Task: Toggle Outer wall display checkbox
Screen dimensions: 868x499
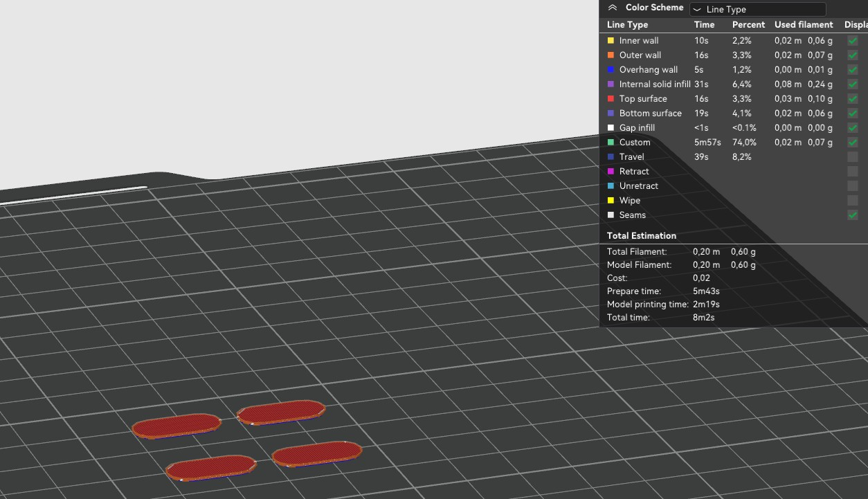Action: 853,55
